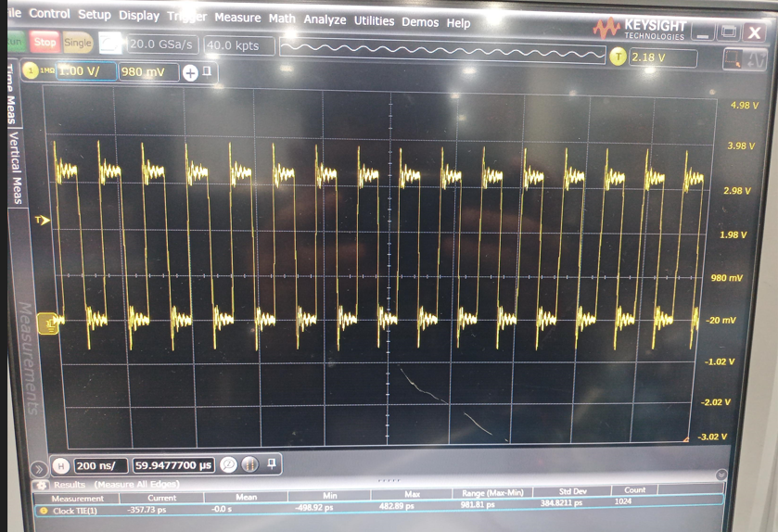Select the zoom box tool icon

[733, 59]
